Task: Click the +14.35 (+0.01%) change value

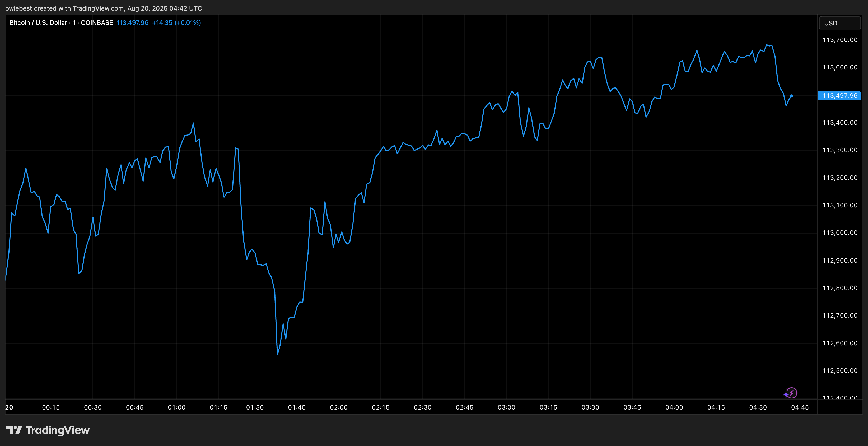Action: (176, 22)
